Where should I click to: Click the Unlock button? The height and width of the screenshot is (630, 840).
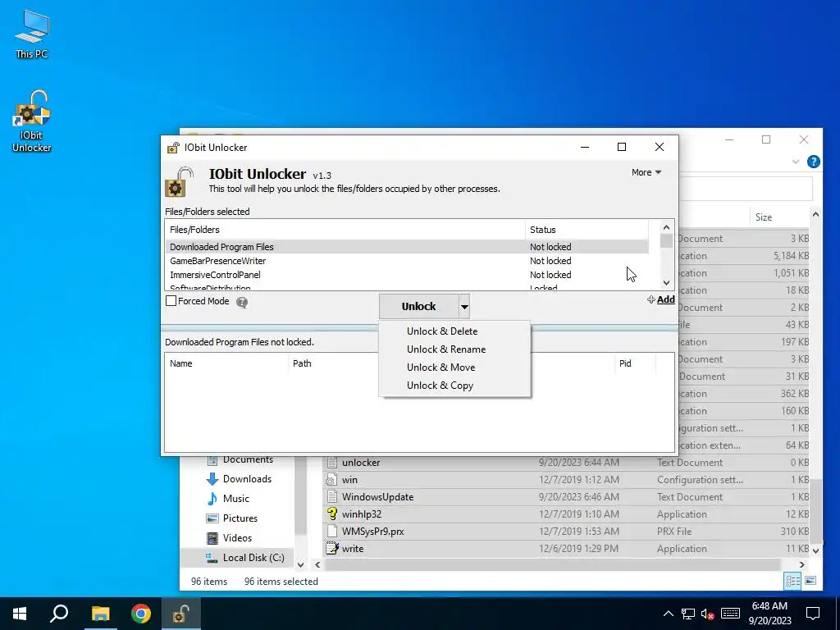pos(419,307)
